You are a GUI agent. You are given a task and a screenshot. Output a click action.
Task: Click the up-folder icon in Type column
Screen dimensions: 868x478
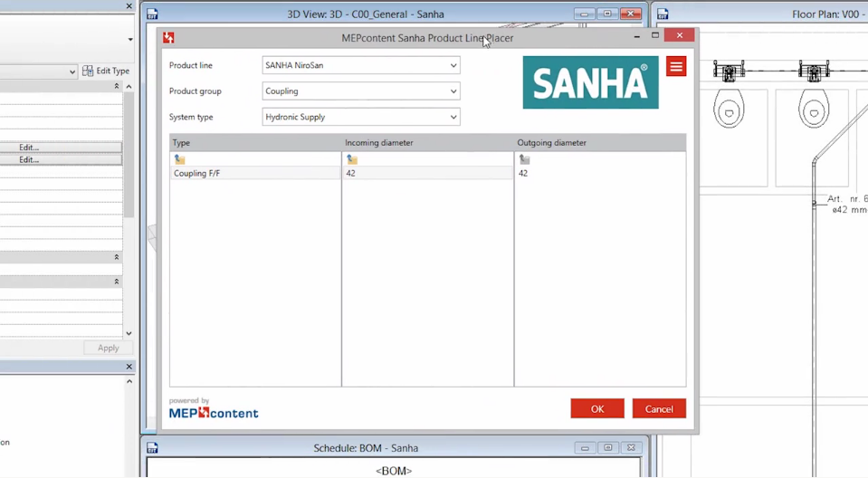(x=179, y=159)
